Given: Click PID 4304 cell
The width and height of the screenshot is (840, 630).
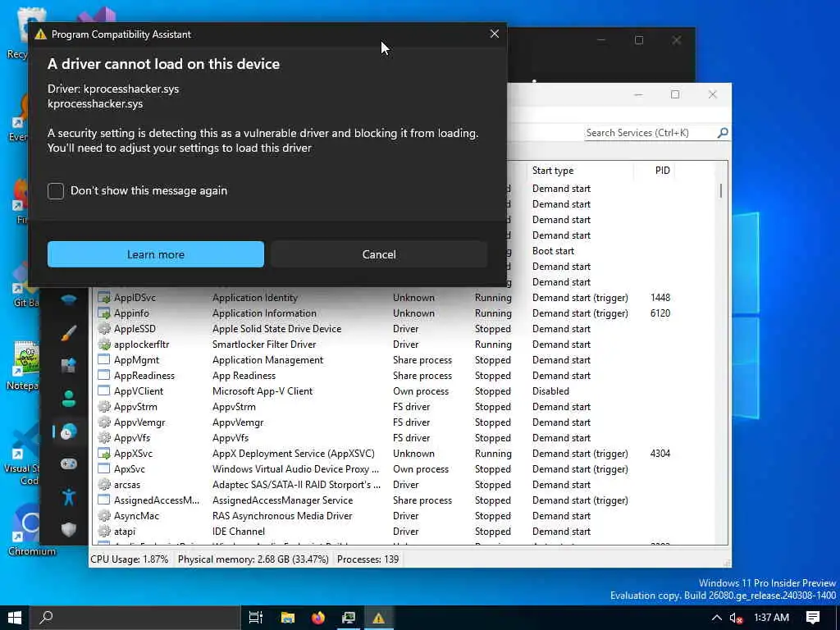Looking at the screenshot, I should 660,453.
